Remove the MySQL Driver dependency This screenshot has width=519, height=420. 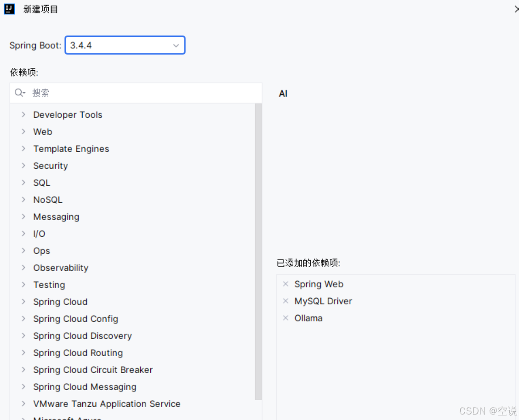point(285,301)
